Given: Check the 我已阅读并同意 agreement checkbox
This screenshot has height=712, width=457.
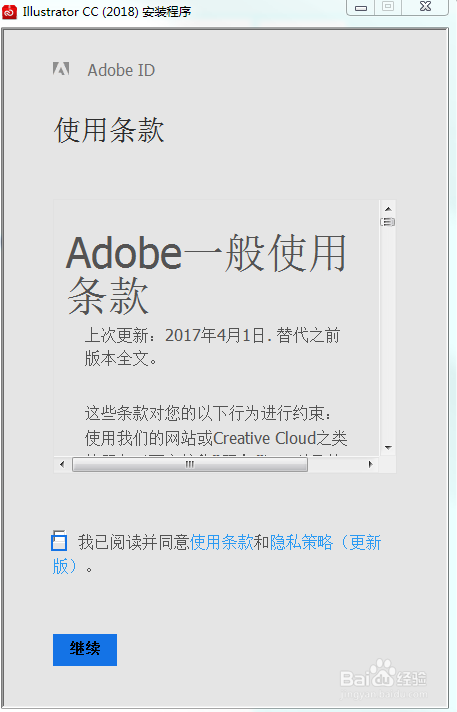Looking at the screenshot, I should (59, 541).
